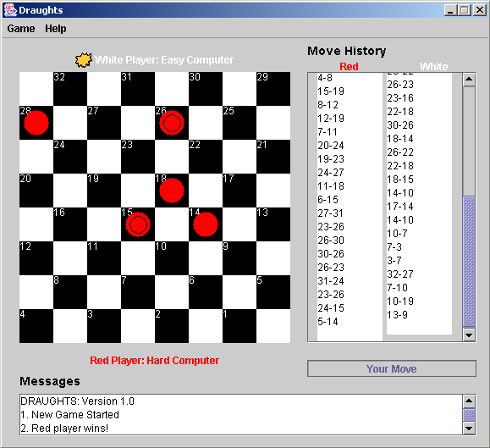Click empty board square 17
Screen dimensions: 490x448
click(239, 191)
